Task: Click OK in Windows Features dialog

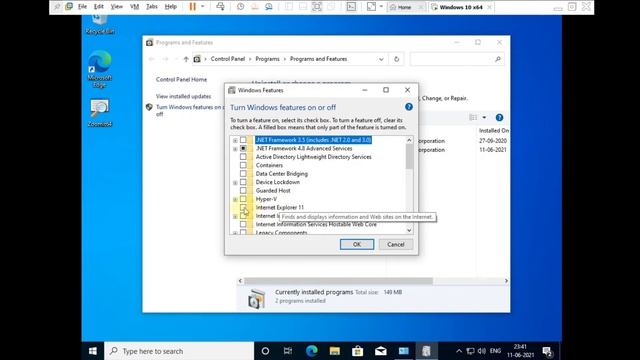Action: (x=357, y=244)
